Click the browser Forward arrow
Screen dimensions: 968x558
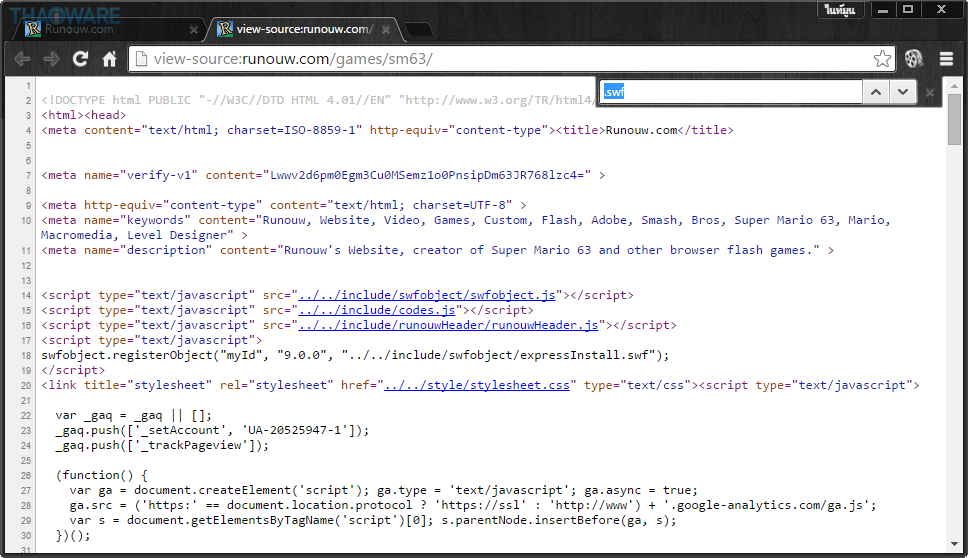(x=51, y=59)
